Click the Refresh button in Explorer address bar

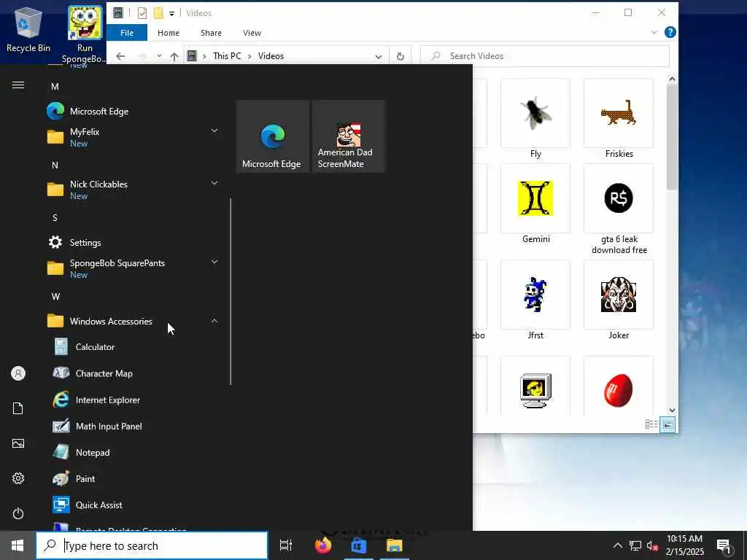point(400,56)
